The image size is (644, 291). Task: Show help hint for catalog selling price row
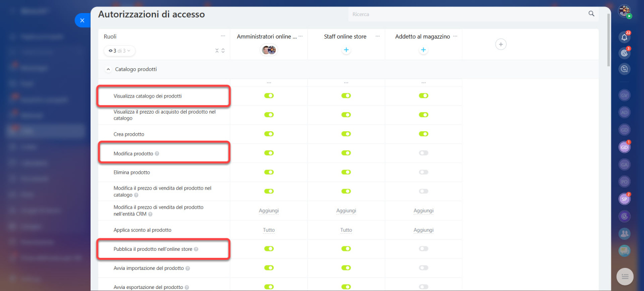(136, 195)
